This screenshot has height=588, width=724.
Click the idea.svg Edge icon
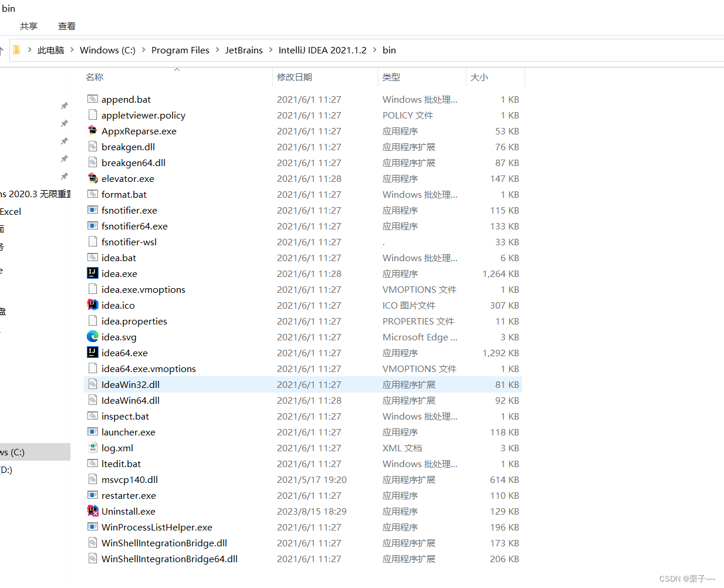pyautogui.click(x=93, y=337)
